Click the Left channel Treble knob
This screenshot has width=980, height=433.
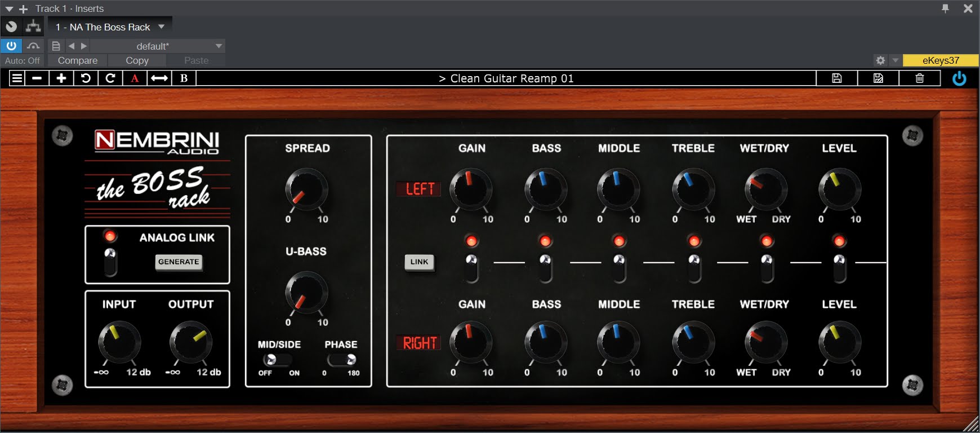click(693, 189)
